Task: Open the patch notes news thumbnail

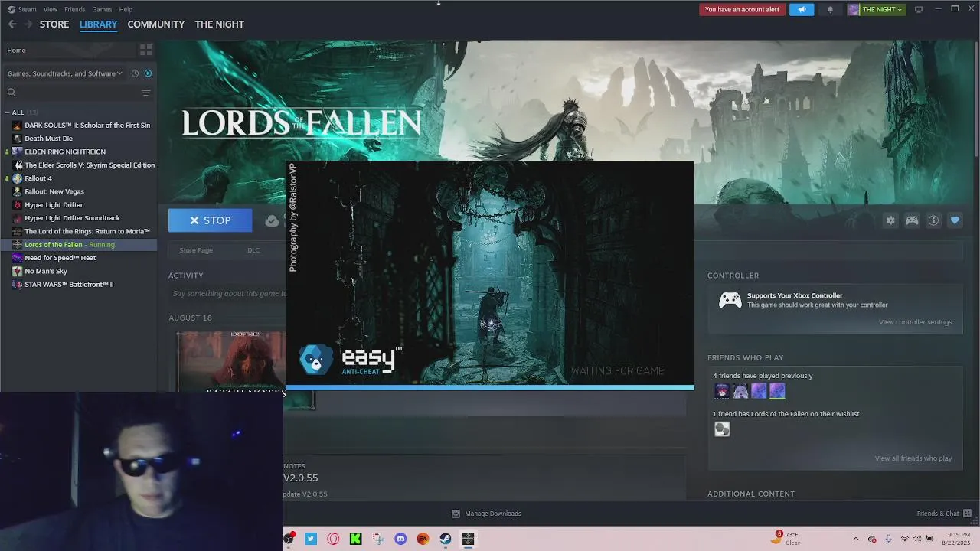Action: (230, 361)
